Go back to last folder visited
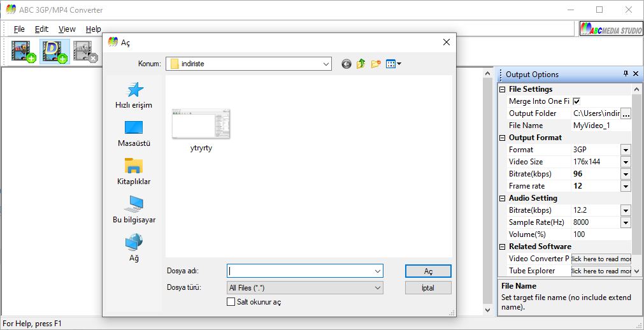The height and width of the screenshot is (330, 644). (x=347, y=64)
